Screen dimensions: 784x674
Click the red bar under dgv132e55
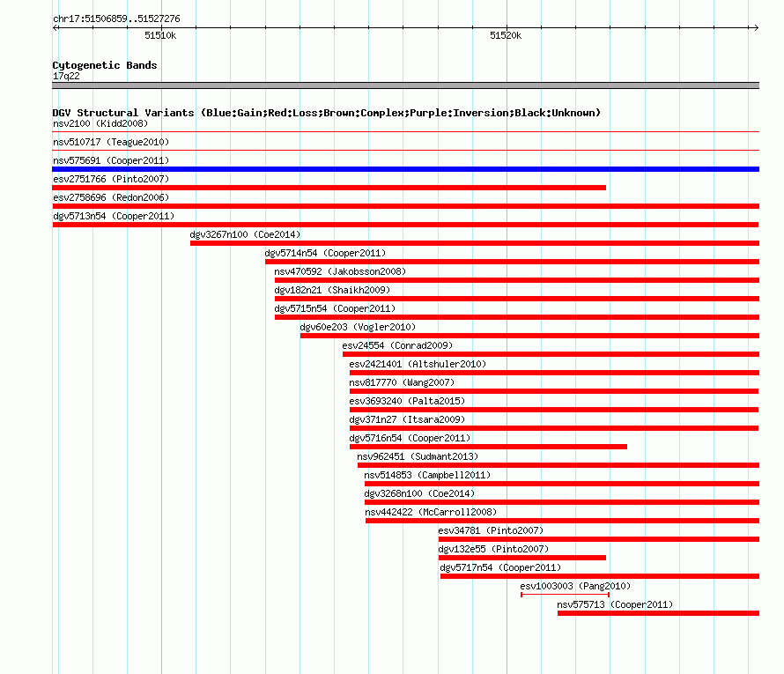coord(522,558)
